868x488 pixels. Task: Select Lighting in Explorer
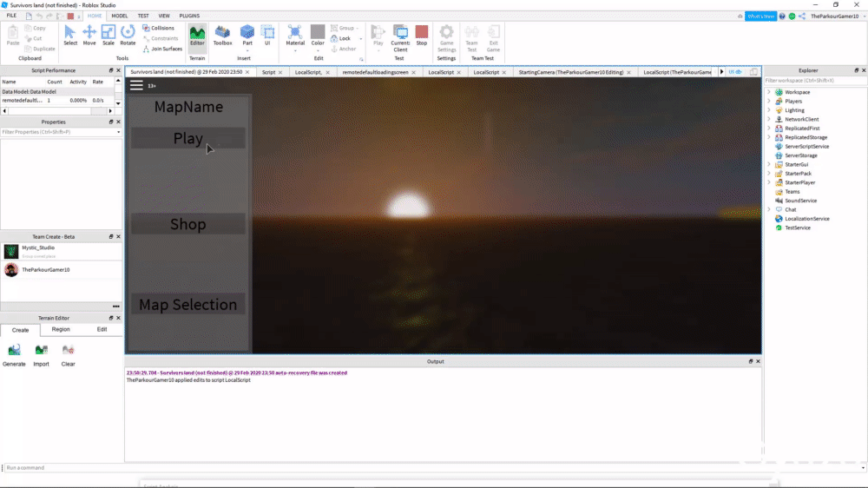click(794, 110)
